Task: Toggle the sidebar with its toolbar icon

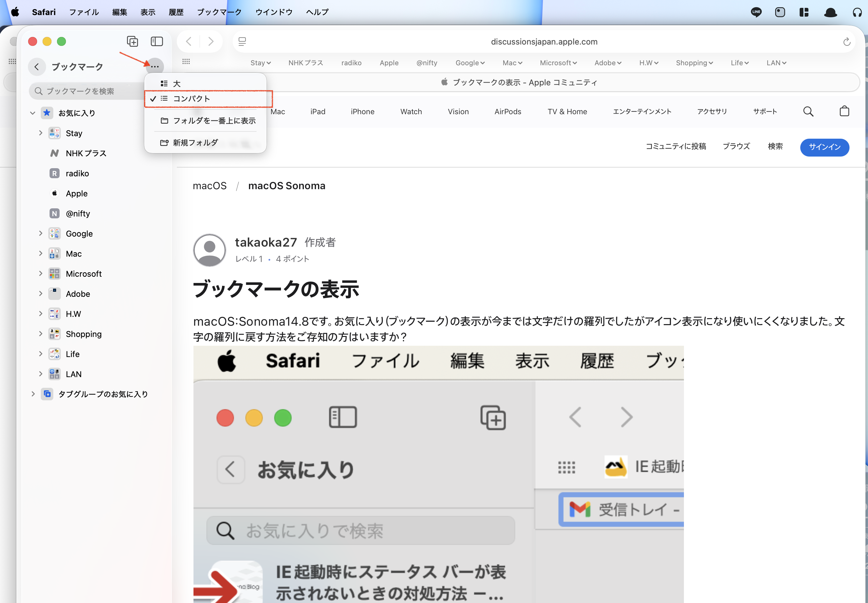Action: 157,41
